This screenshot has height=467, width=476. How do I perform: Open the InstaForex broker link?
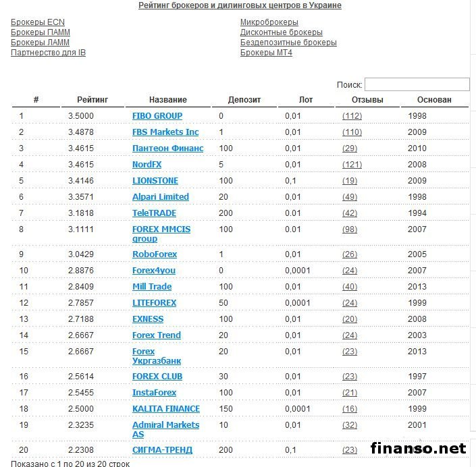155,393
